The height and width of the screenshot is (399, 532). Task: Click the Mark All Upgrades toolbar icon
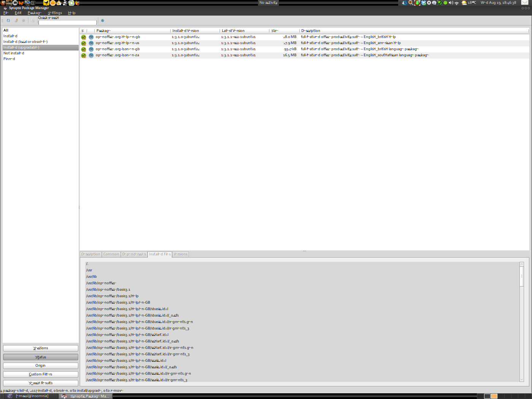point(16,21)
